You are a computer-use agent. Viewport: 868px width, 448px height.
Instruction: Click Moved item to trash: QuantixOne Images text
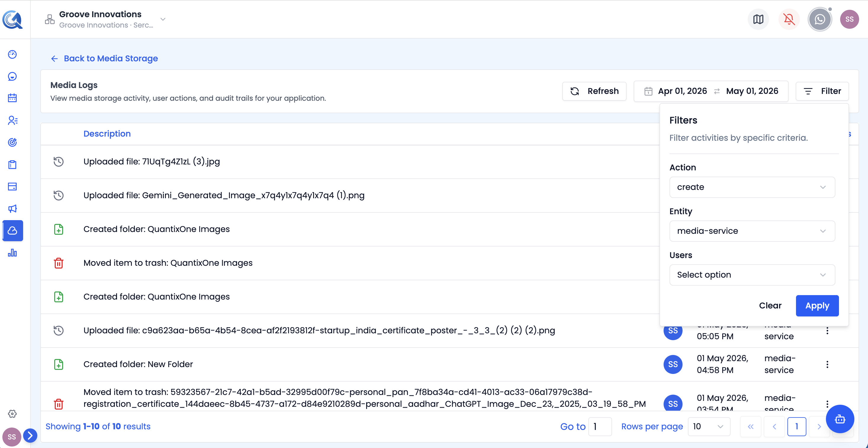tap(168, 263)
